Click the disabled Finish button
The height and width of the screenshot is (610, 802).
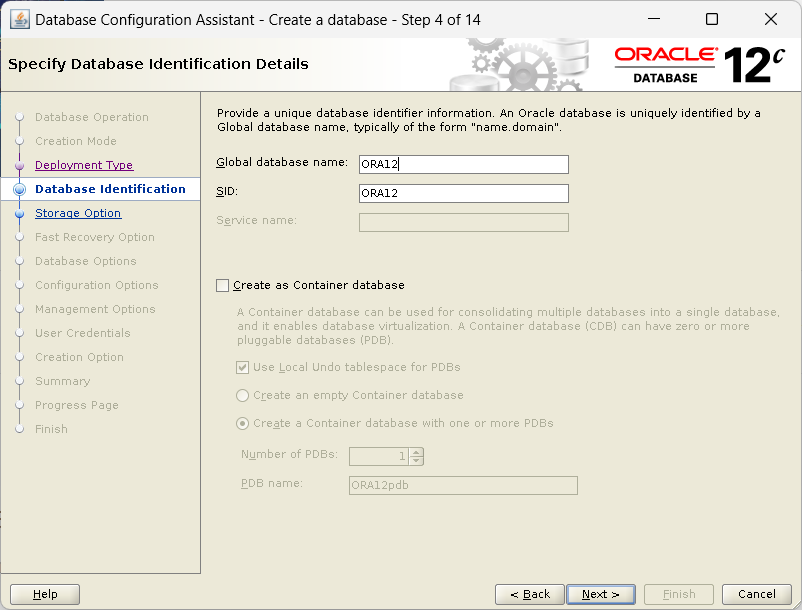679,594
